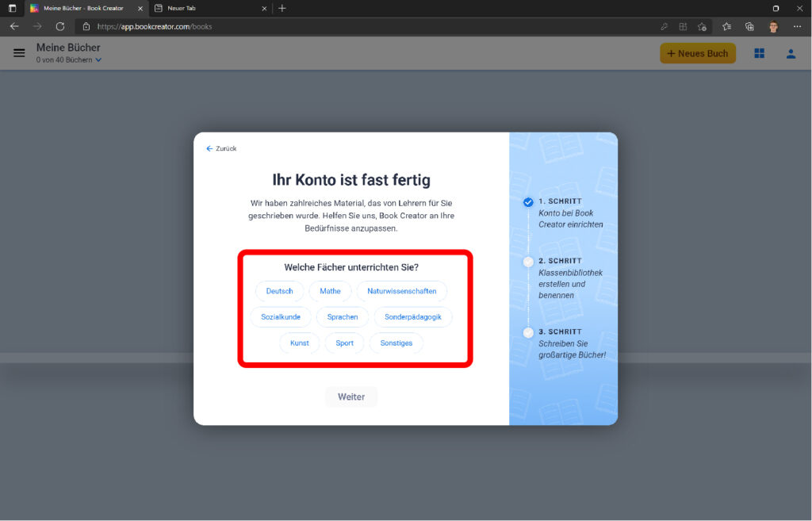Open the grid apps icon in header
The width and height of the screenshot is (812, 521).
pos(759,53)
